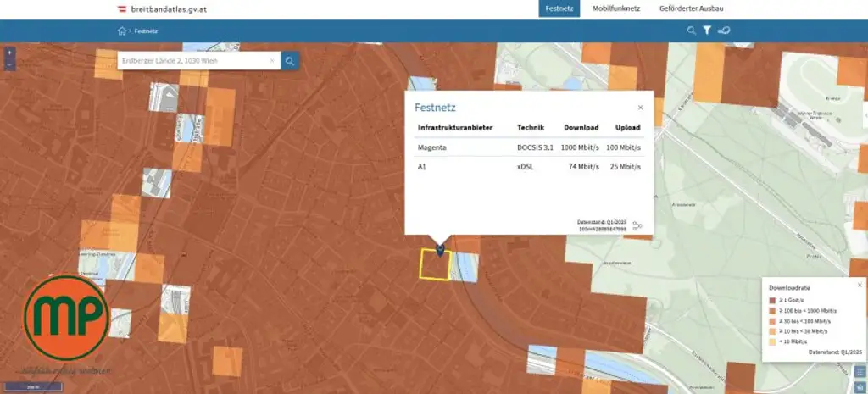Screen dimensions: 868x394
Task: Open the filter funnel icon
Action: (x=707, y=31)
